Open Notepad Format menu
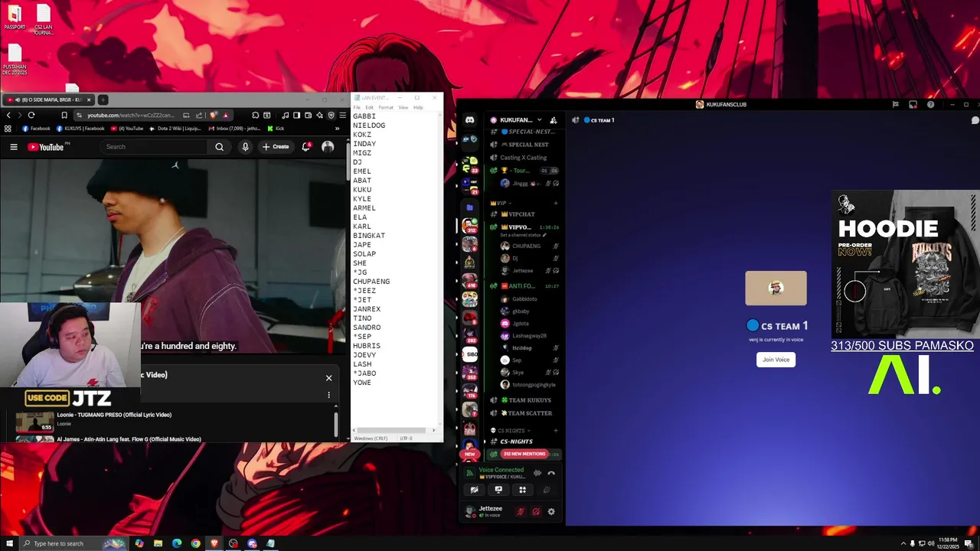This screenshot has width=980, height=551. pyautogui.click(x=385, y=107)
